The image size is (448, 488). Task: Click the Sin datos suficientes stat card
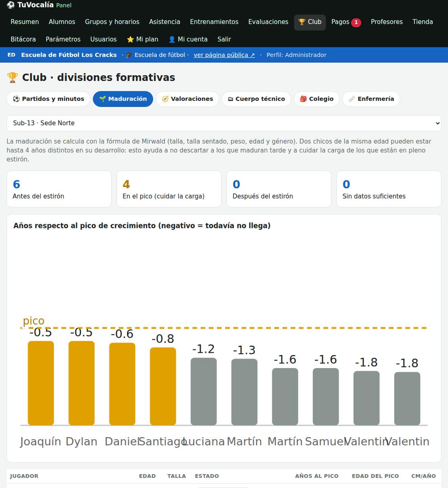click(x=389, y=189)
